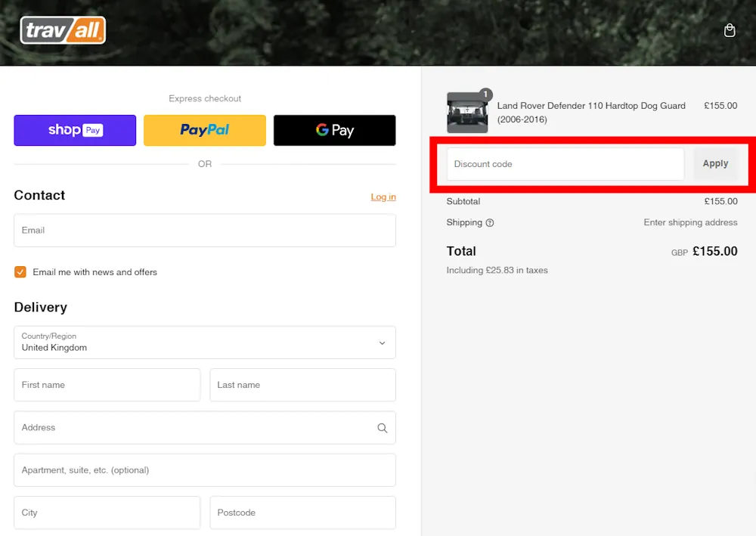Screen dimensions: 756x536
Task: Pay with PayPal express button
Action: [x=204, y=130]
